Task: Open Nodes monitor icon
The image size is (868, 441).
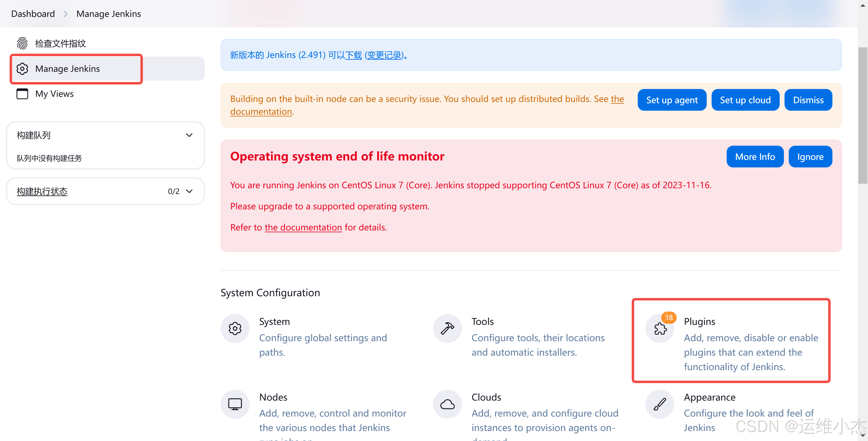Action: point(235,404)
